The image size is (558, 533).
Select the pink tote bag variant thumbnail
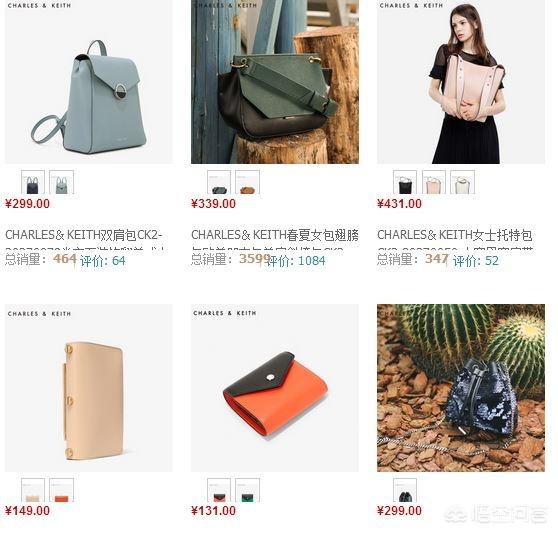(x=434, y=182)
